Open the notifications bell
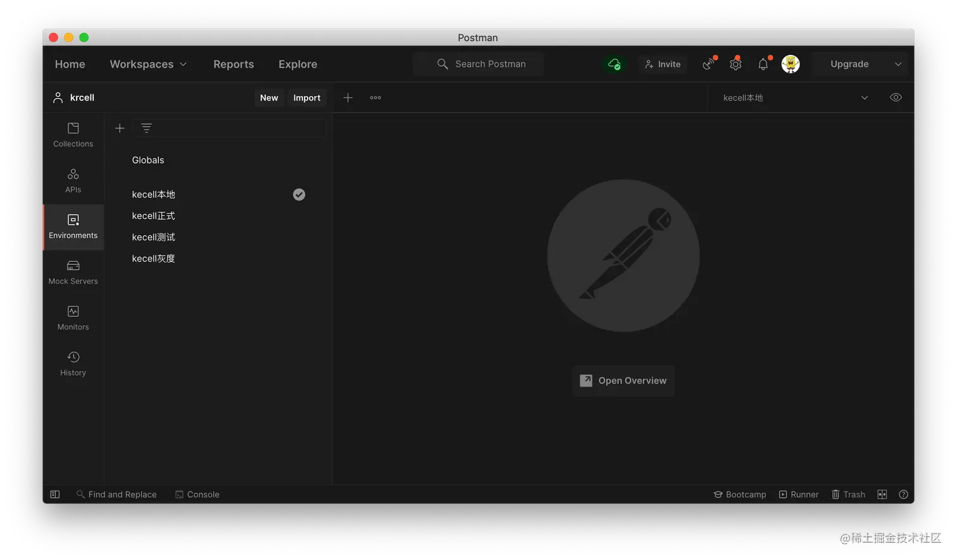This screenshot has width=957, height=560. tap(763, 64)
